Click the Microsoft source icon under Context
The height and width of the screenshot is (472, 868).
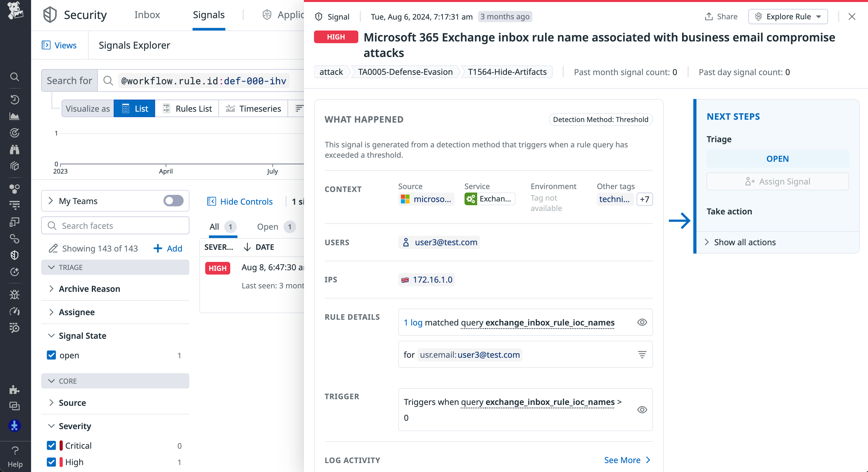point(405,199)
